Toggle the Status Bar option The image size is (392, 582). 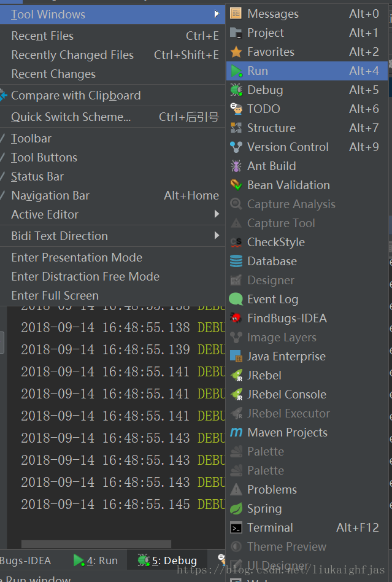coord(112,176)
